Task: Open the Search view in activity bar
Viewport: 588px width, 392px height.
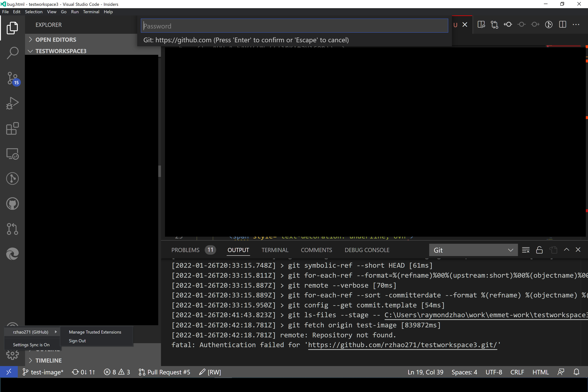Action: pyautogui.click(x=12, y=53)
